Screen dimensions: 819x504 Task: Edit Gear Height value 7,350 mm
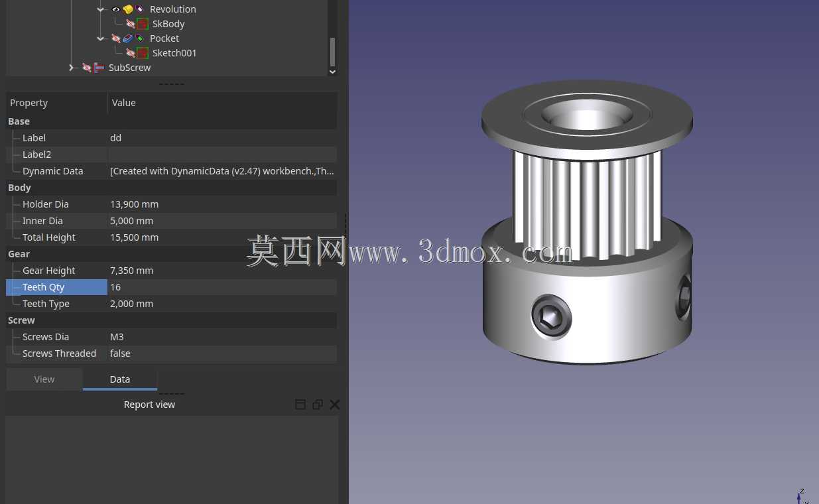pyautogui.click(x=222, y=271)
